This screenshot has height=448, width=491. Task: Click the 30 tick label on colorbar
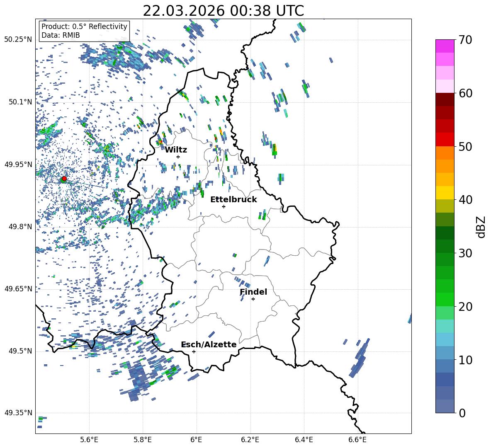click(465, 253)
